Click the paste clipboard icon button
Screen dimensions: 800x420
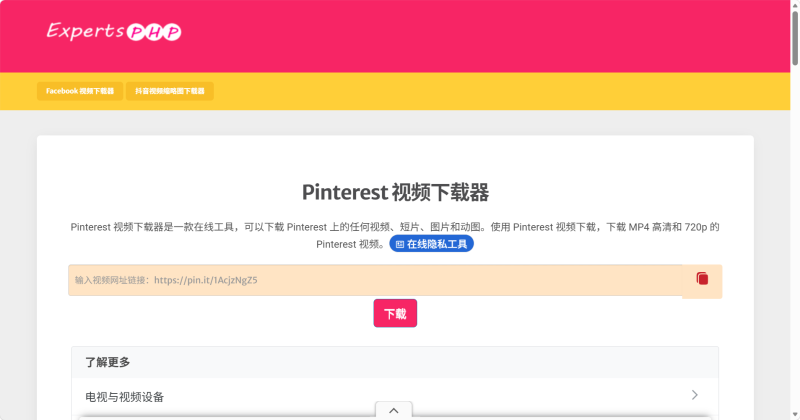pyautogui.click(x=702, y=279)
